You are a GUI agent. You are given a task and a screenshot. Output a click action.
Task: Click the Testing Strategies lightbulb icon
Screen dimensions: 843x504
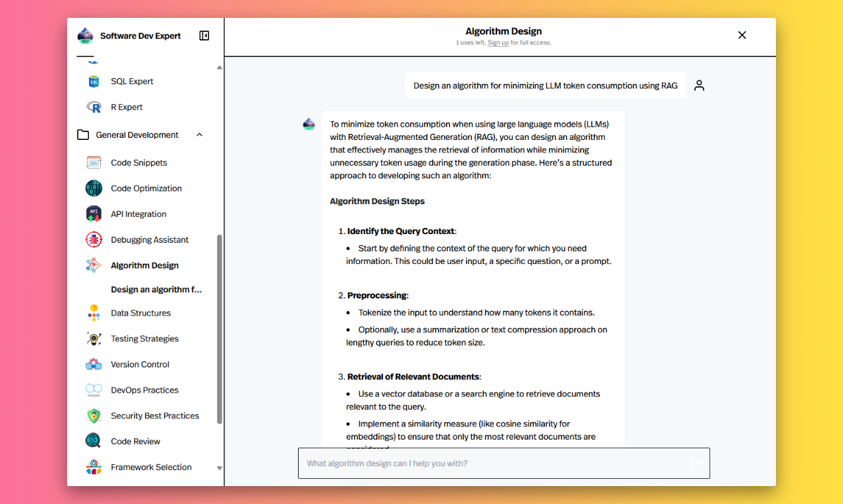click(94, 339)
